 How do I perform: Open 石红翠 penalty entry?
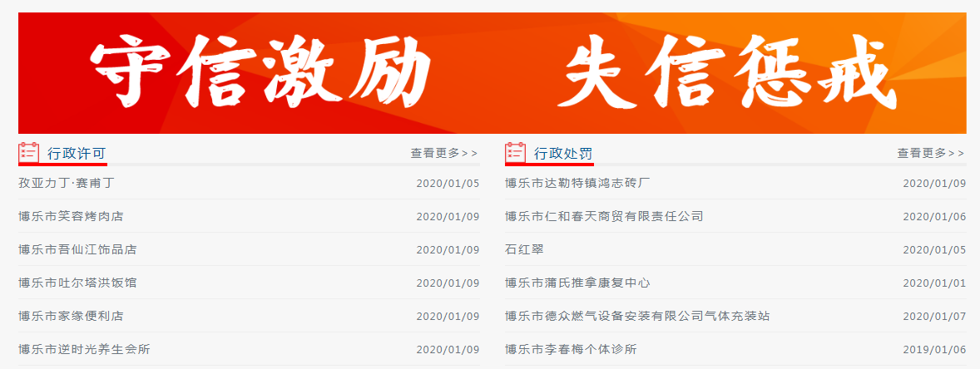coord(523,249)
